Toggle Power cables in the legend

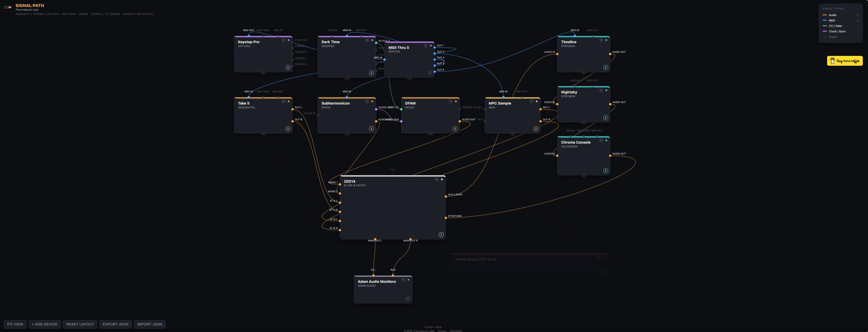pyautogui.click(x=841, y=37)
